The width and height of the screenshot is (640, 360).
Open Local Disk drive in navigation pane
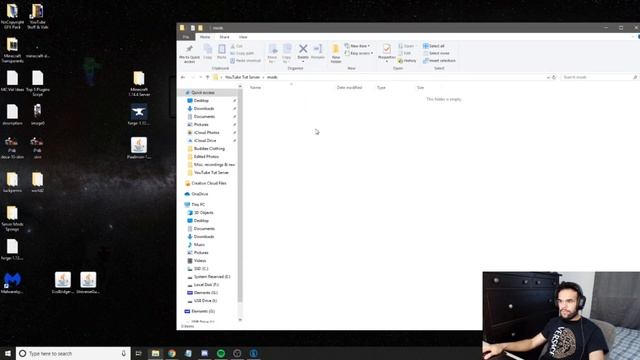pyautogui.click(x=206, y=285)
